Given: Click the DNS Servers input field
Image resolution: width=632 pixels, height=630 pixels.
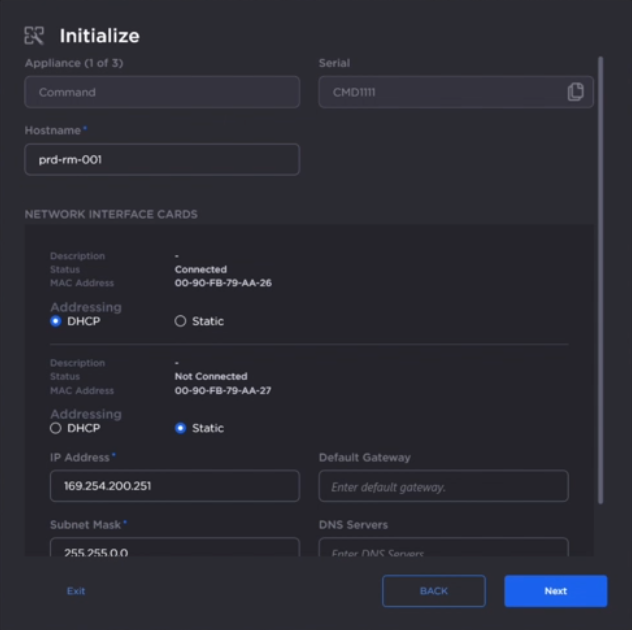Looking at the screenshot, I should (x=443, y=548).
